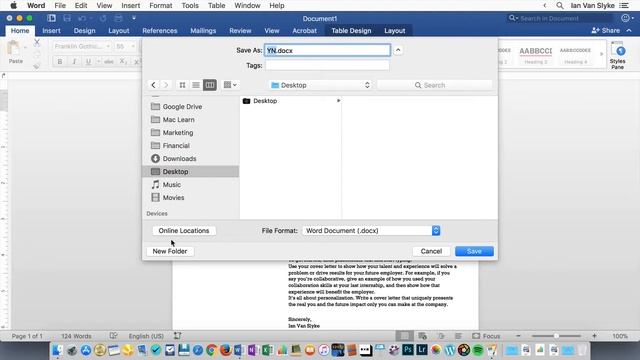
Task: Open the Mailings ribbon tab
Action: click(203, 31)
